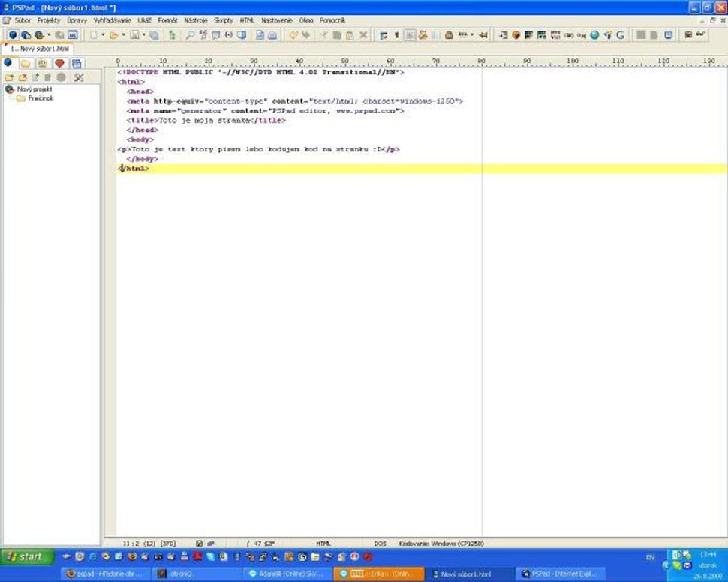Click the Open file folder icon
The width and height of the screenshot is (728, 582).
coord(113,35)
